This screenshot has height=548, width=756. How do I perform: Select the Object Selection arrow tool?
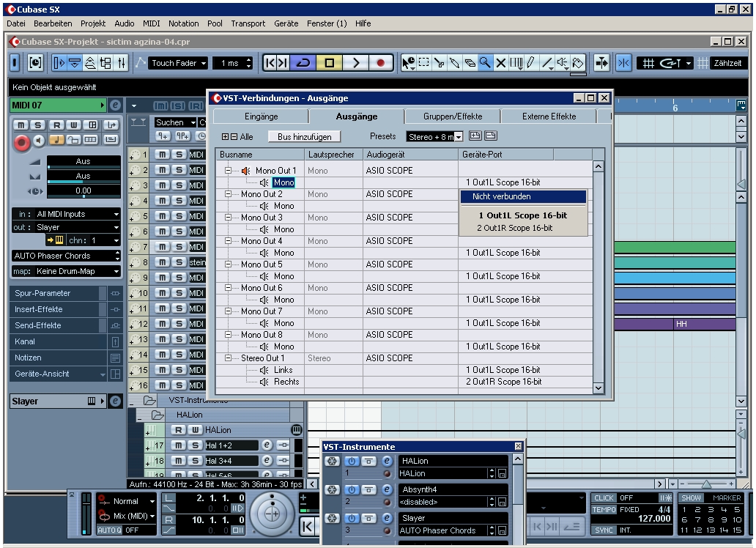[x=408, y=63]
